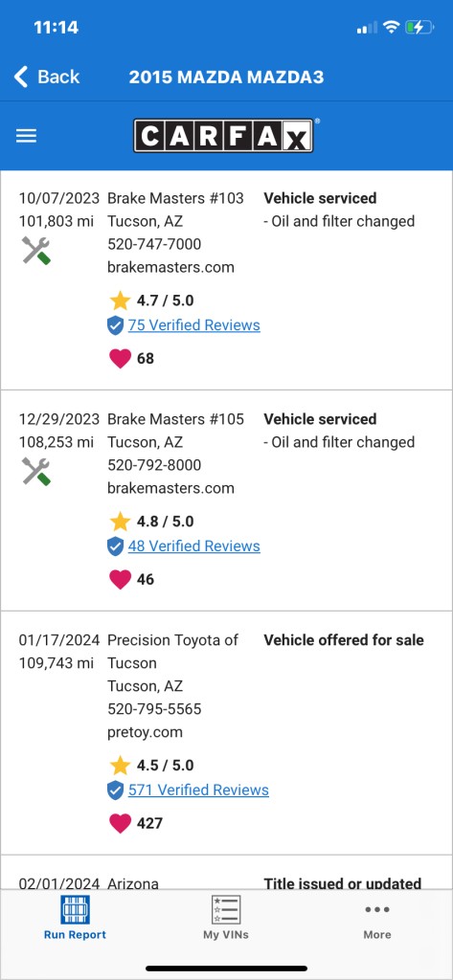Screen dimensions: 453x980
Task: Open 75 Verified Reviews link
Action: click(x=194, y=325)
